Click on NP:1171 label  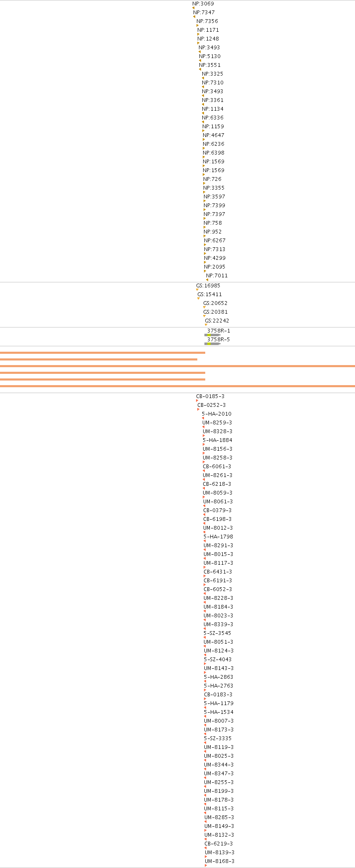tap(208, 30)
